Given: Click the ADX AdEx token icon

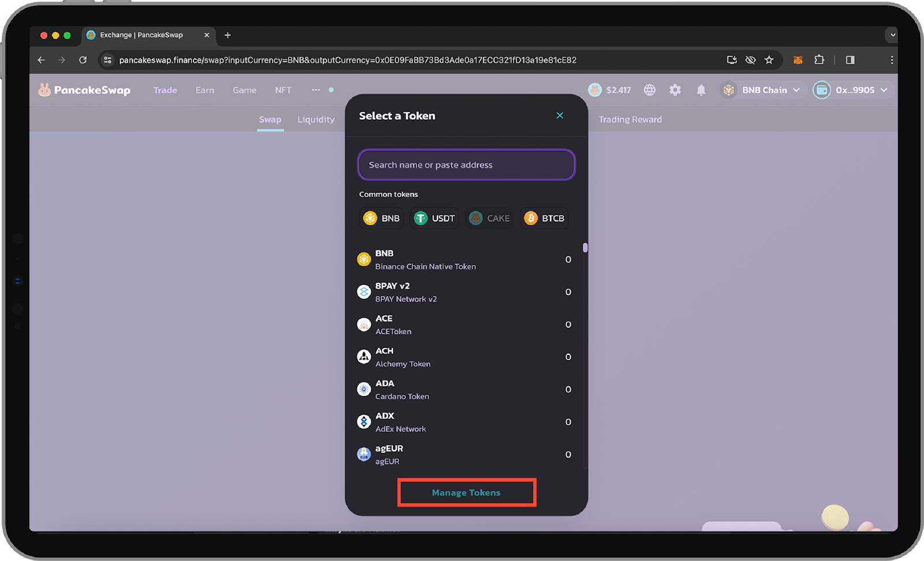Looking at the screenshot, I should tap(364, 422).
